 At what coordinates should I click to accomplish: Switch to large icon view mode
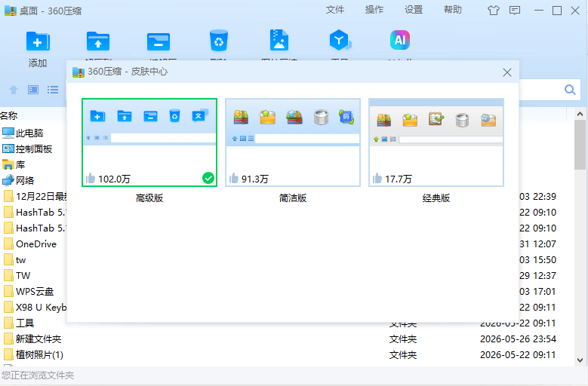tap(33, 90)
